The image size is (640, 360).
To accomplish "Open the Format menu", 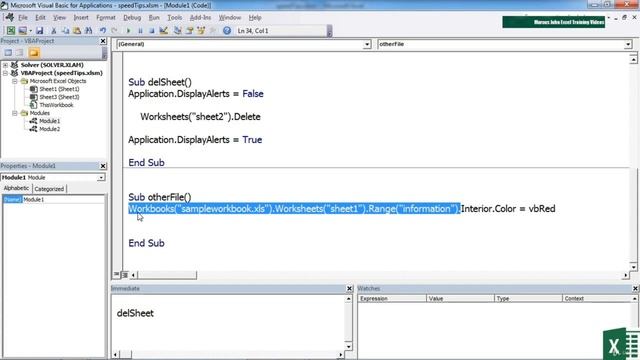I will coord(106,18).
